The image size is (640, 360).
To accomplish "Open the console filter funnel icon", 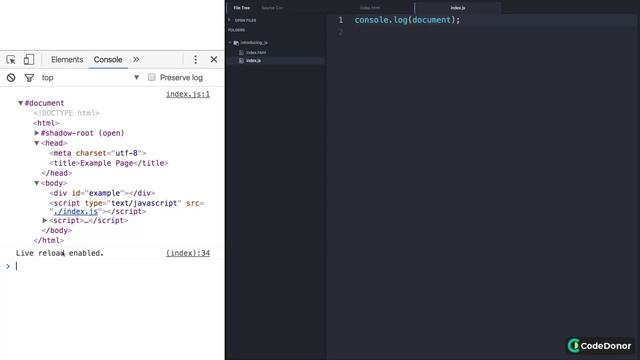I will 29,78.
